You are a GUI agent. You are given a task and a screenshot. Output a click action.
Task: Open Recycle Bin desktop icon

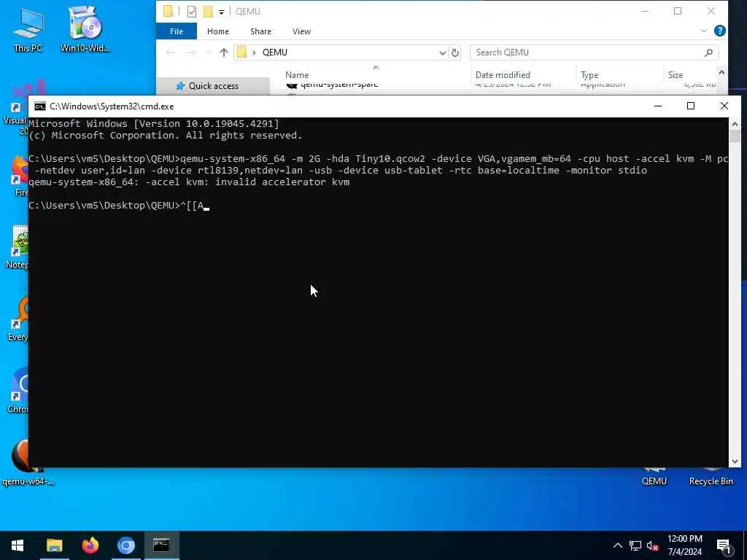[711, 477]
